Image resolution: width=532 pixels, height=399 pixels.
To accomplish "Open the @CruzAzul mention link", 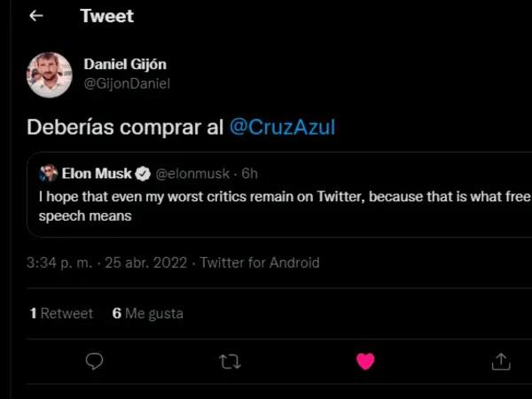I will click(282, 128).
